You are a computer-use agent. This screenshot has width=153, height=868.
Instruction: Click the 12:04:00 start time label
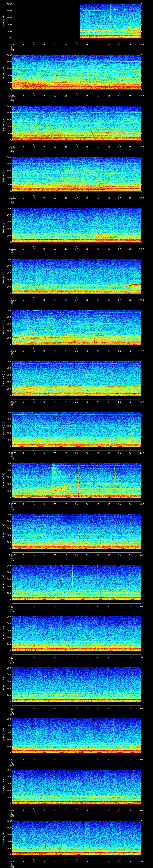[12, 44]
